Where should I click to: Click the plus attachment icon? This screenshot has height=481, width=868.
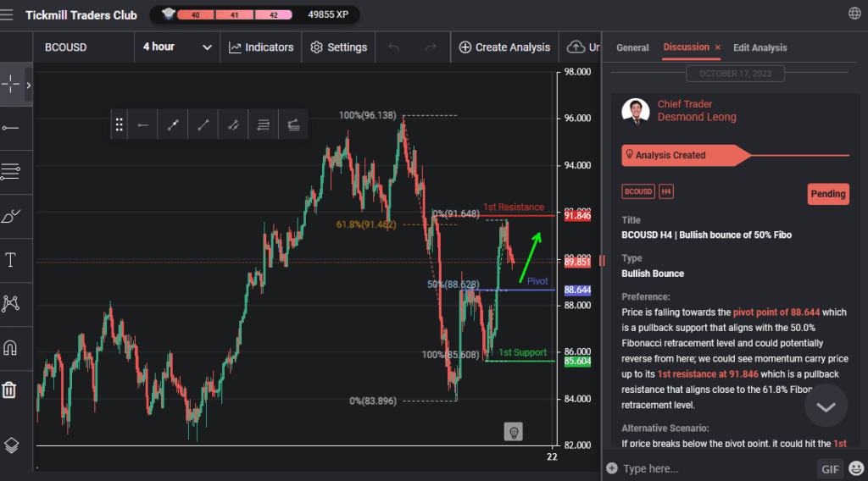coord(612,468)
